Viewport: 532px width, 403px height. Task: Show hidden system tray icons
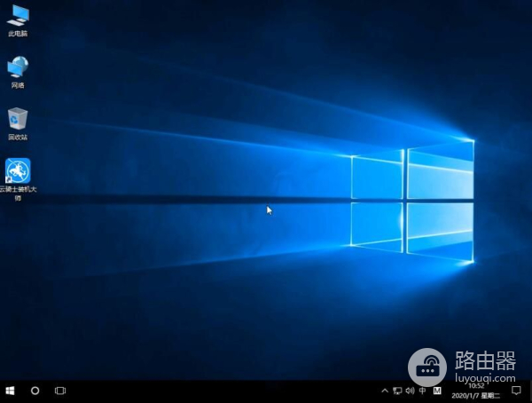click(385, 391)
